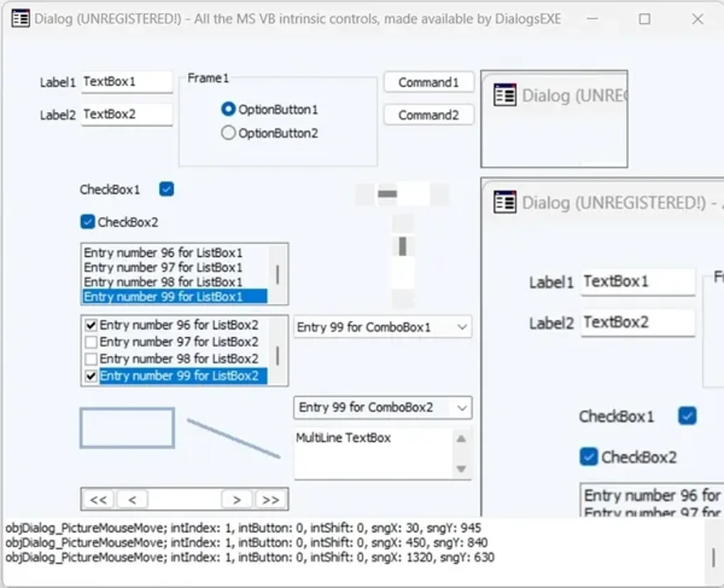Click the diagonal line shape
Viewport: 724px width, 588px height.
234,439
